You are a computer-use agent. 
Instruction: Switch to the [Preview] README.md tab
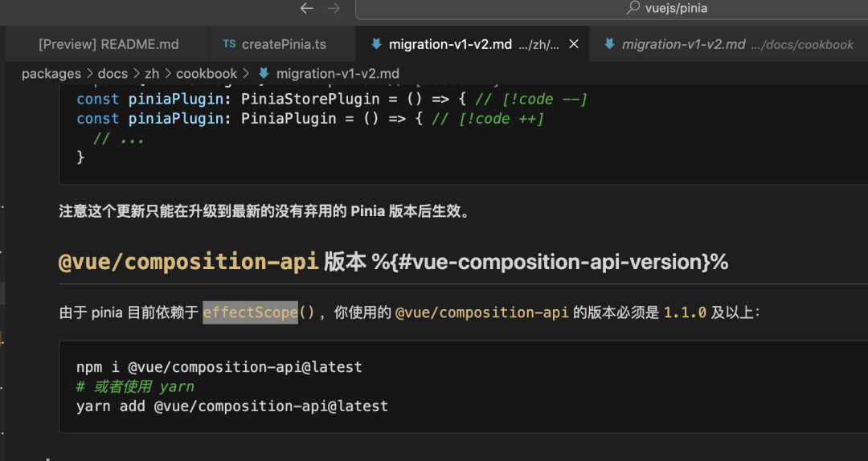(x=108, y=44)
